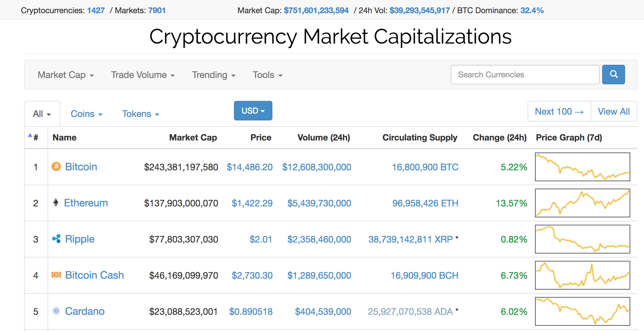Open Bitcoin 7d price graph thumbnail

(582, 167)
